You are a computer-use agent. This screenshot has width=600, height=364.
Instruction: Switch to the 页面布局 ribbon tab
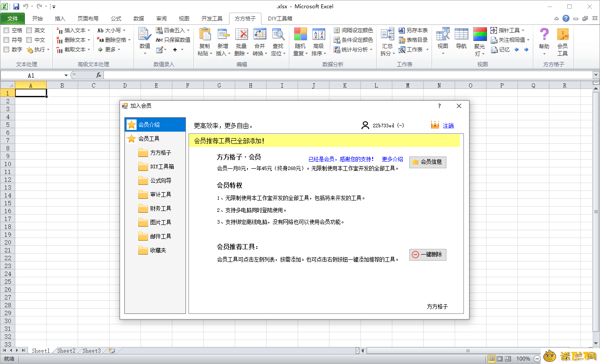[88, 19]
